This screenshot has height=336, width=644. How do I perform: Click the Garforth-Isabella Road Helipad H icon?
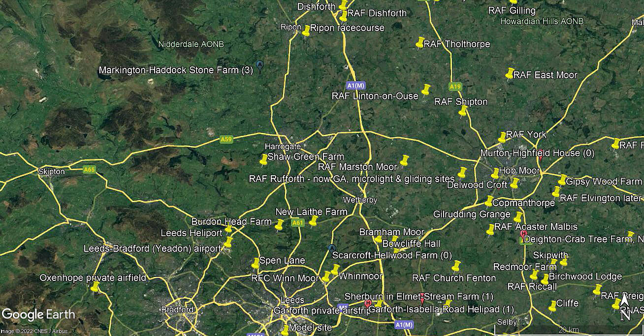(368, 304)
